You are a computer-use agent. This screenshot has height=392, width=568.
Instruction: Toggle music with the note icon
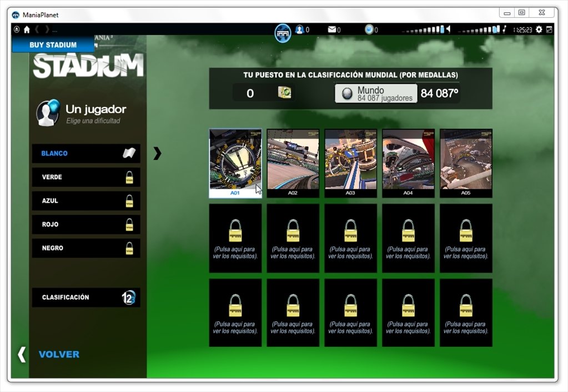coord(504,29)
